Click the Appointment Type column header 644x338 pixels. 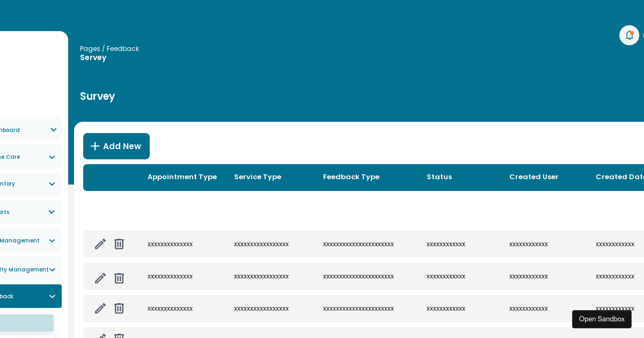click(182, 177)
